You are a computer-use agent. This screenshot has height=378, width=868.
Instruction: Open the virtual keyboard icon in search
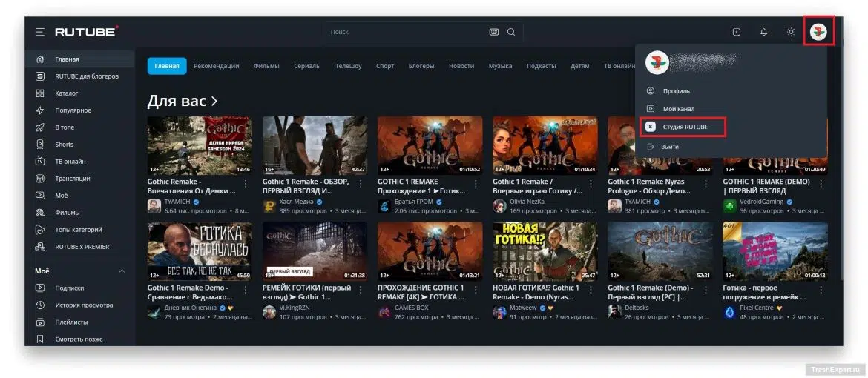[x=494, y=32]
